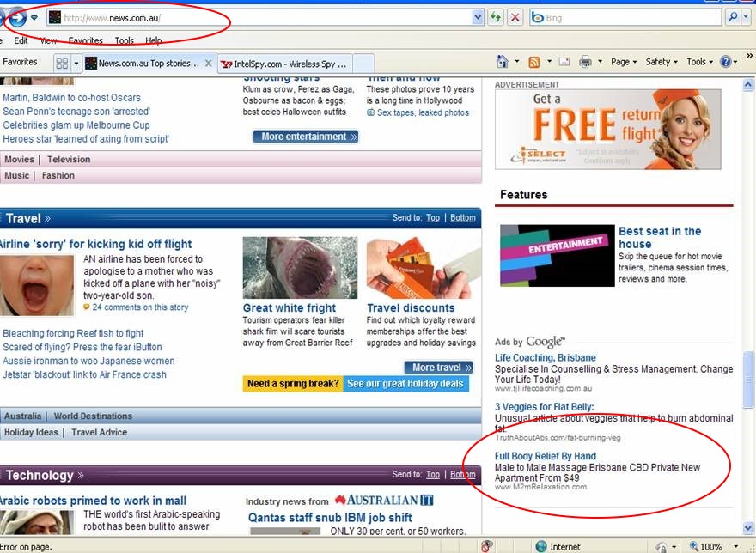Open the Travel section header link
This screenshot has width=756, height=553.
pos(28,218)
